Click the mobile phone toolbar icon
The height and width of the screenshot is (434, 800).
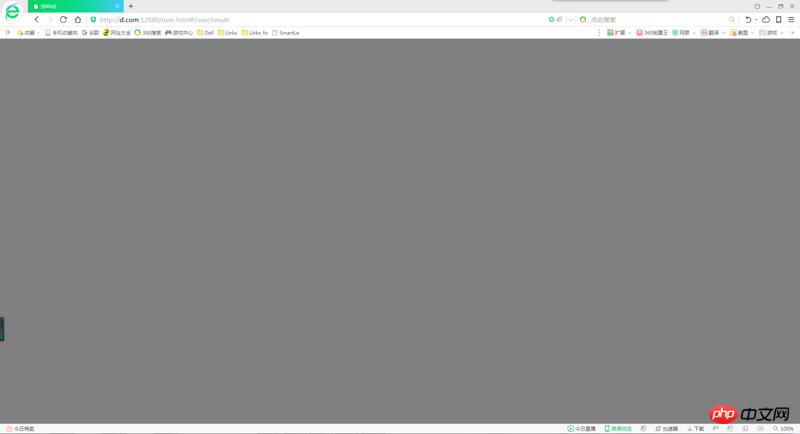click(779, 19)
